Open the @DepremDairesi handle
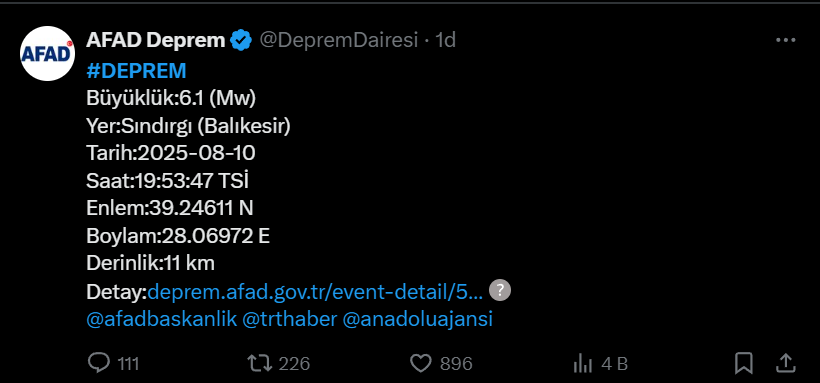 click(x=339, y=40)
